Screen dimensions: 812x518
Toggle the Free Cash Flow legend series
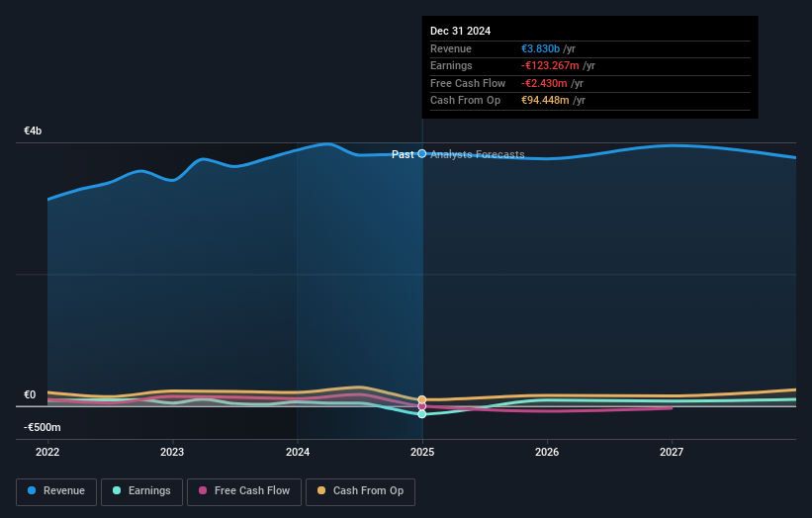click(x=244, y=491)
